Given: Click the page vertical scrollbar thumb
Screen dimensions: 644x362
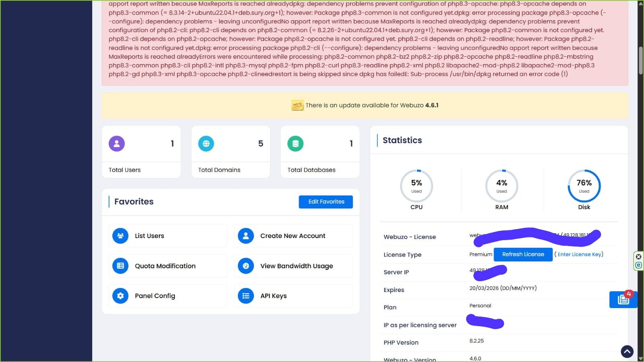Looking at the screenshot, I should [x=640, y=60].
